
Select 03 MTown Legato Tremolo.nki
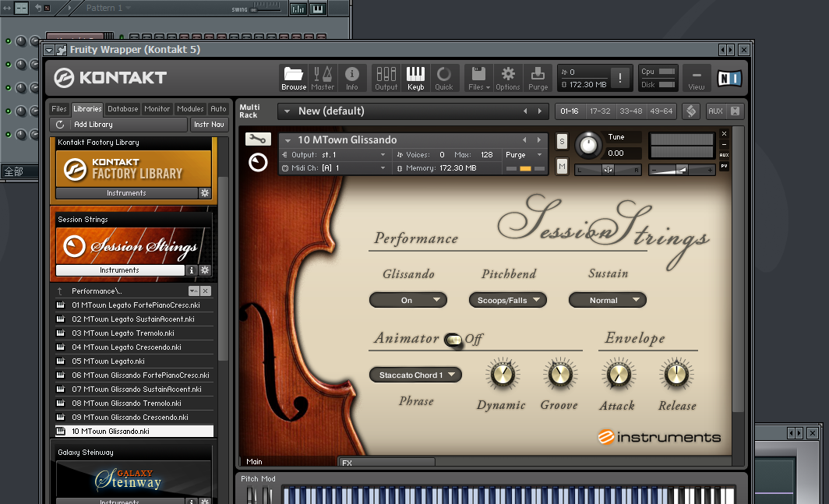tap(134, 333)
